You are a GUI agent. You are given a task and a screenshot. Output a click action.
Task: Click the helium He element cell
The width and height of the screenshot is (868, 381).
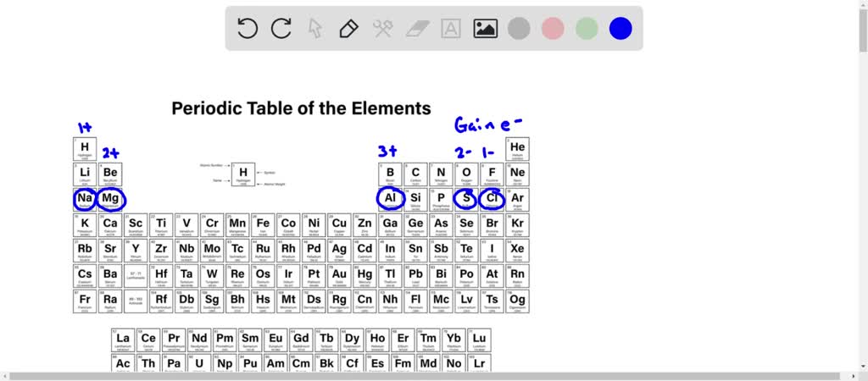click(517, 149)
